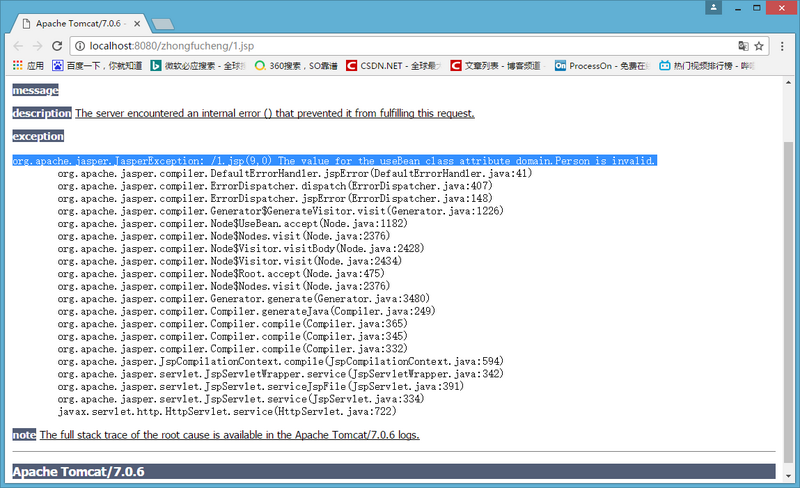
Task: Open the CSDN.NET bookmark
Action: [393, 65]
